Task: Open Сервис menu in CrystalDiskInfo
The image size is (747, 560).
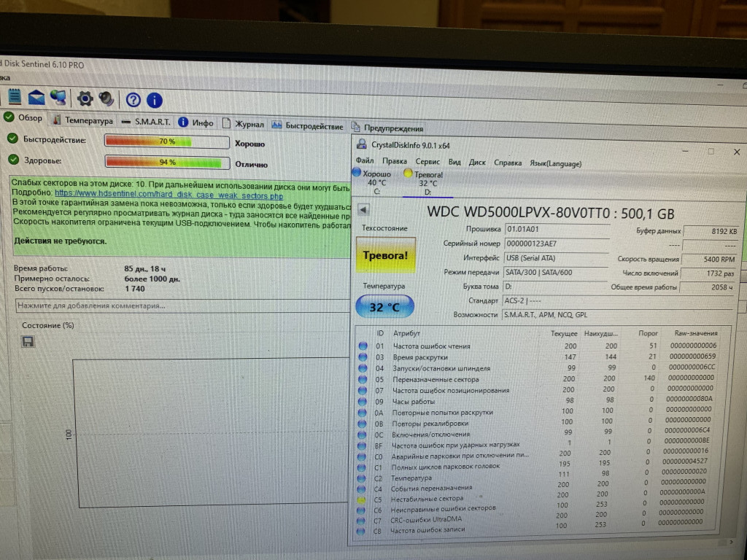Action: pos(427,162)
